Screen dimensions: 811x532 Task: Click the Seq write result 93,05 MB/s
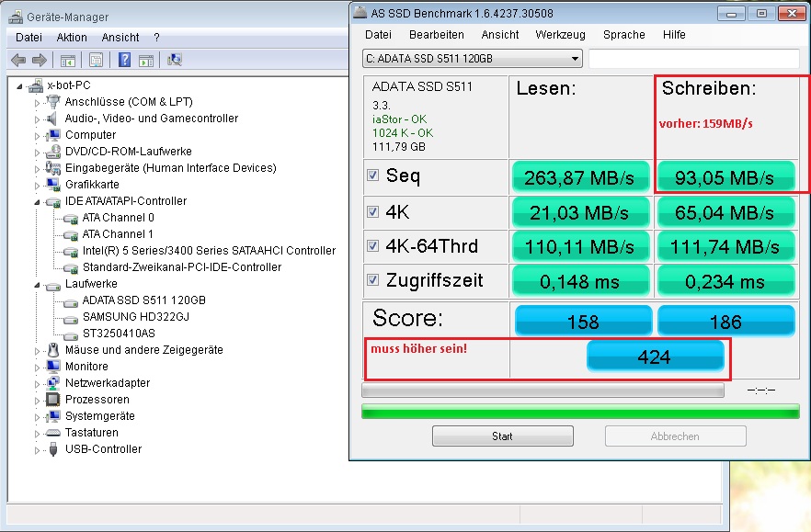(725, 177)
